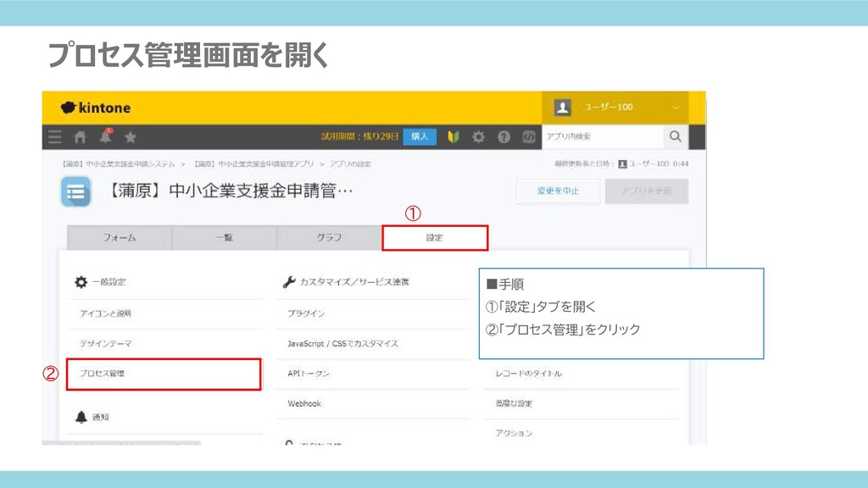This screenshot has width=868, height=488.
Task: Click the アプリを更新 button
Action: (x=647, y=191)
